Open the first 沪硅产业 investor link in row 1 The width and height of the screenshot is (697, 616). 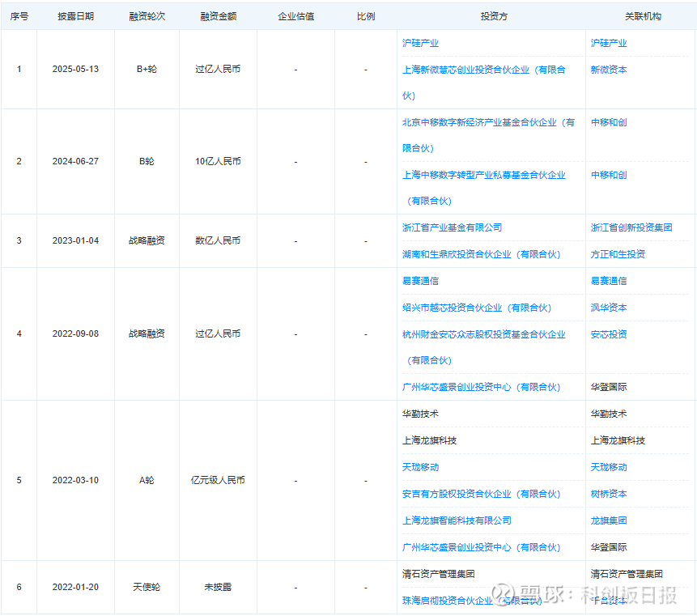pyautogui.click(x=420, y=43)
